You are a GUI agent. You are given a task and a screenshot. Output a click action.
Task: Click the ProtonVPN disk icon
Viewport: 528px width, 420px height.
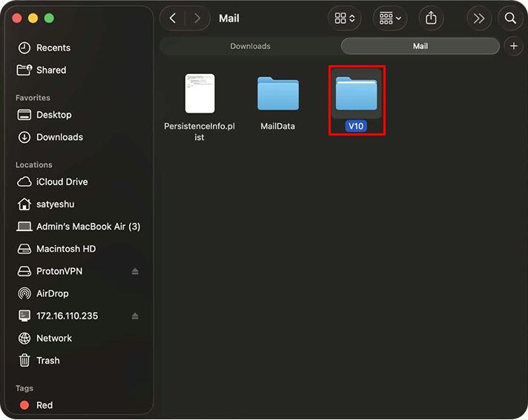pyautogui.click(x=24, y=271)
